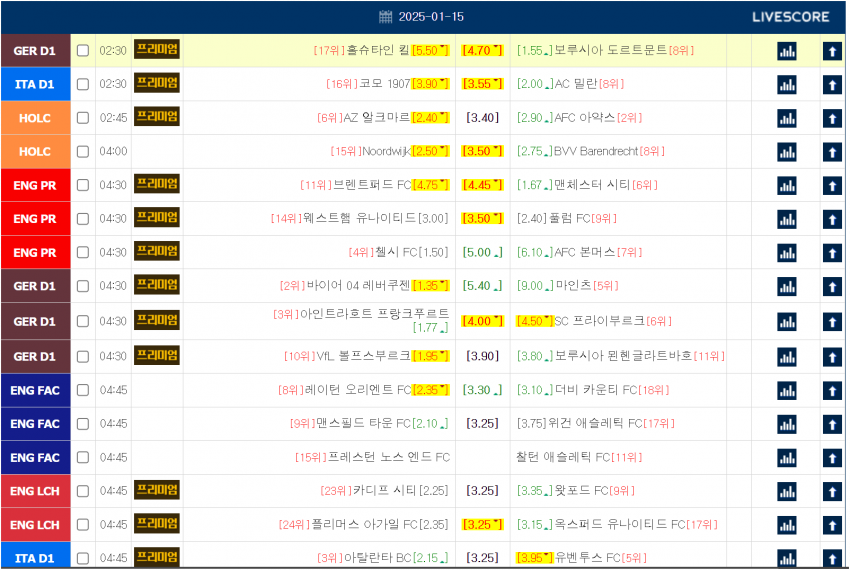
Task: Click team name 맨체스터 시티
Action: [592, 184]
